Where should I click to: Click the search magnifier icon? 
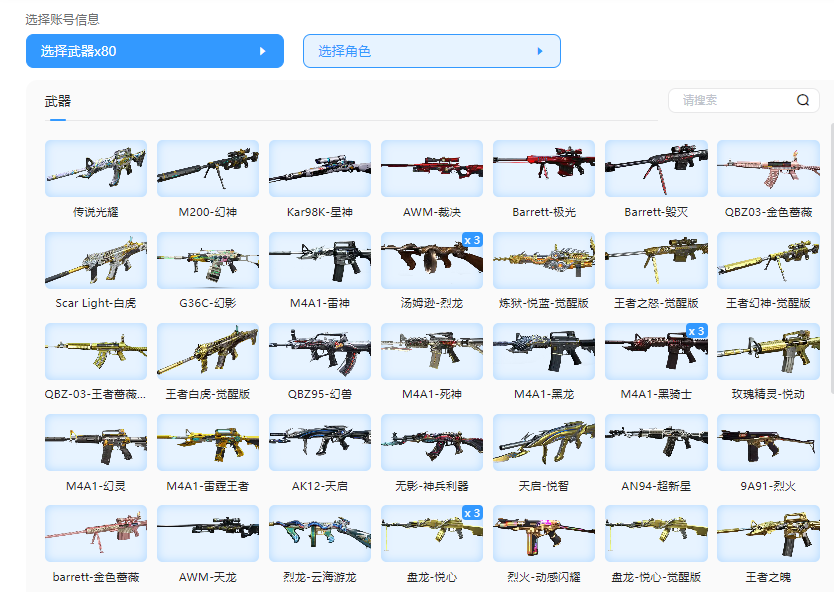click(x=803, y=100)
